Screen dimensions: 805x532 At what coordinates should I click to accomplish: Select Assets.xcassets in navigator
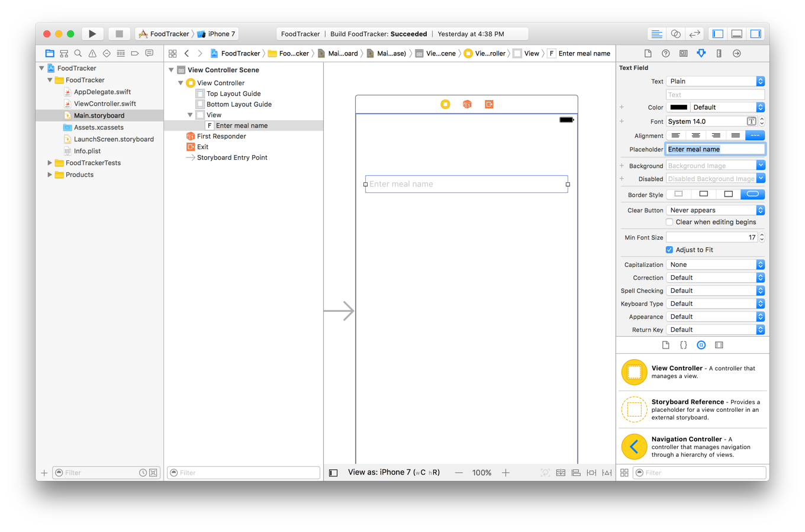tap(98, 127)
